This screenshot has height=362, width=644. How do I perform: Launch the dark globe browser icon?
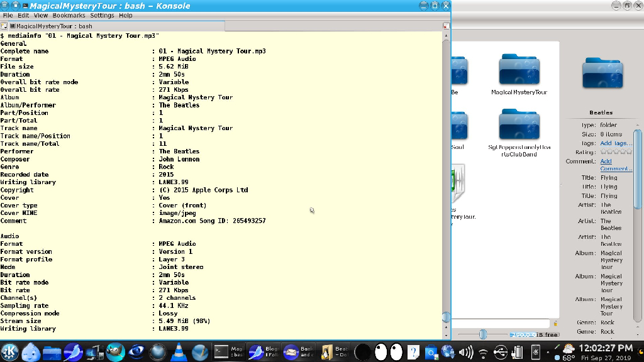[157, 352]
